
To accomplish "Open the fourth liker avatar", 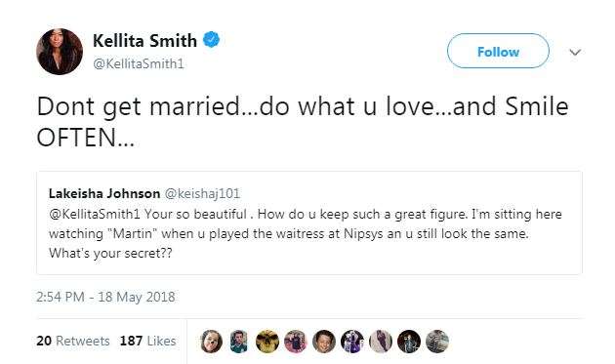I will click(x=296, y=341).
